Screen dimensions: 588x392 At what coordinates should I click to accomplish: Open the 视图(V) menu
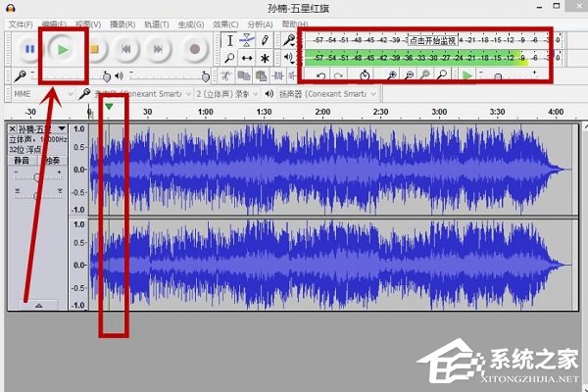point(88,24)
